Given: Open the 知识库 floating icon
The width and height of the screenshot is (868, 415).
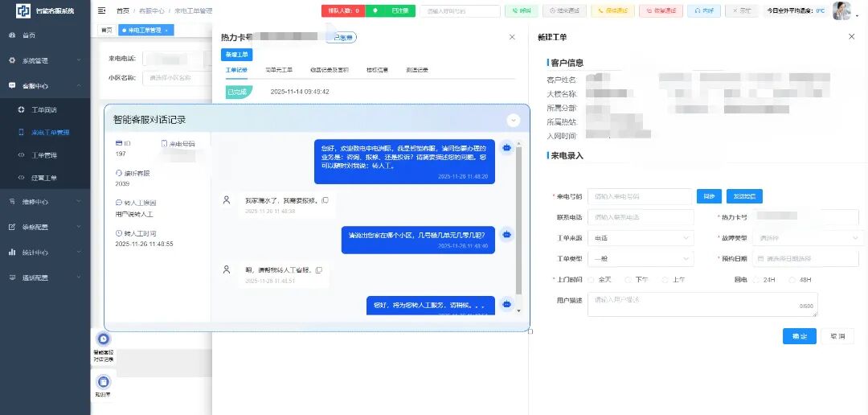Looking at the screenshot, I should [103, 382].
